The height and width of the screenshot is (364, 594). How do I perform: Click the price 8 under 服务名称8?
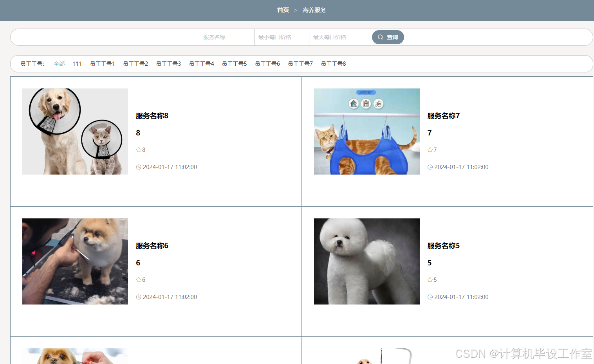click(x=138, y=133)
